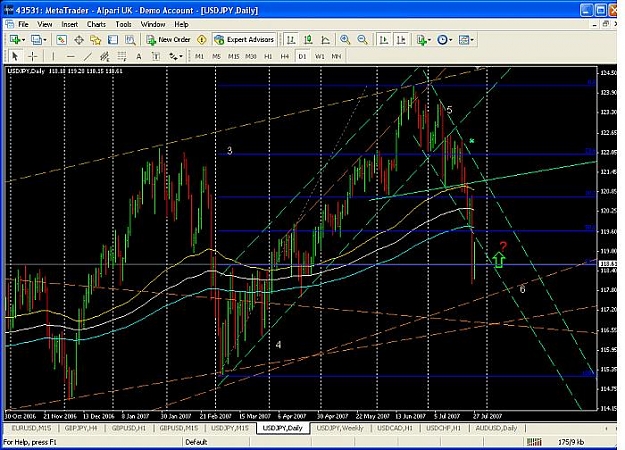Select the Horizontal Line drawing tool

point(70,56)
